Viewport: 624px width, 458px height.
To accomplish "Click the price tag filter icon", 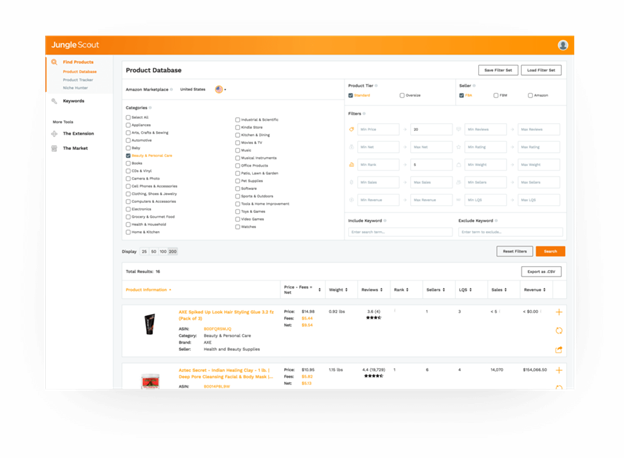I will pos(351,129).
